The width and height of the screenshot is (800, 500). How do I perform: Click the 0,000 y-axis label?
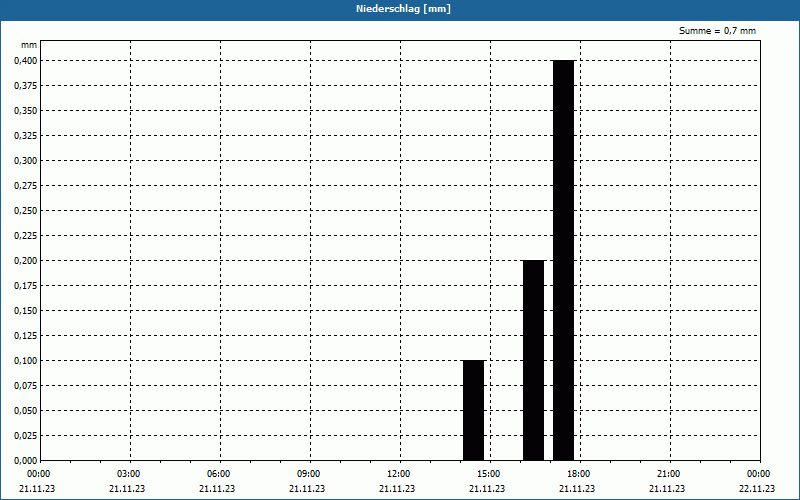point(26,461)
